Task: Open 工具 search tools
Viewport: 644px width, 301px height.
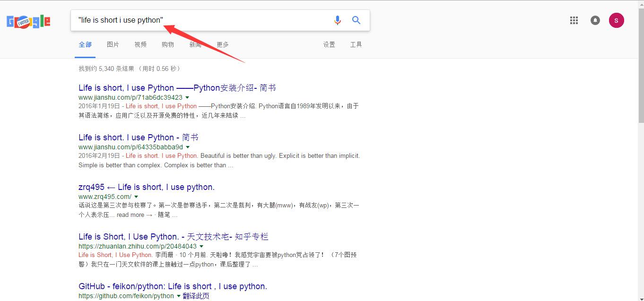Action: (356, 44)
